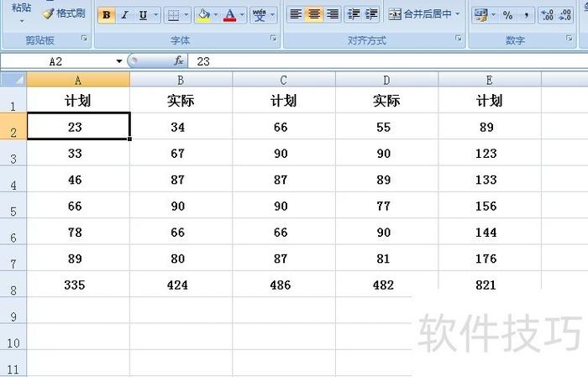588x377 pixels.
Task: Select column B header
Action: coord(181,80)
